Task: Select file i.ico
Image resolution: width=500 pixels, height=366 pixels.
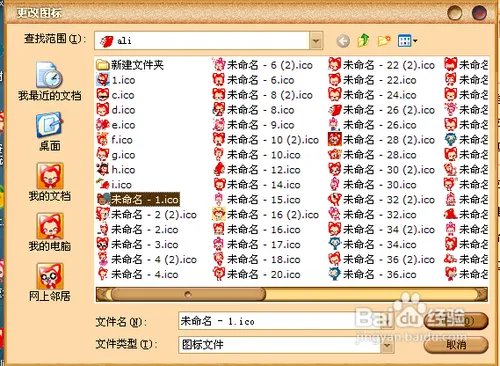Action: pyautogui.click(x=114, y=184)
